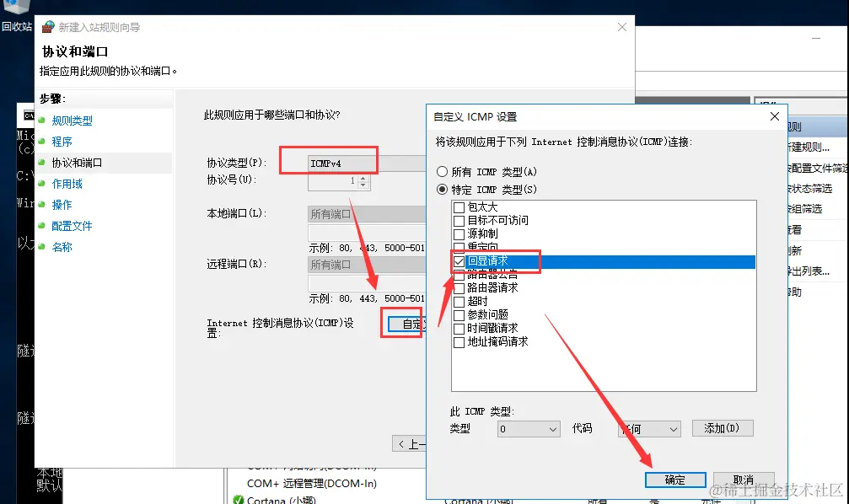This screenshot has height=504, width=849.
Task: Confirm with the 确定 button
Action: pyautogui.click(x=675, y=480)
